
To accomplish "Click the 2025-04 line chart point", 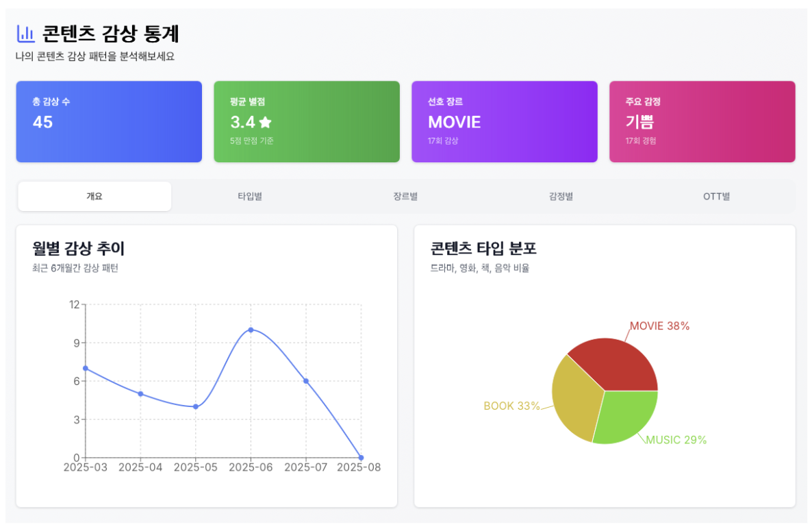I will click(140, 394).
